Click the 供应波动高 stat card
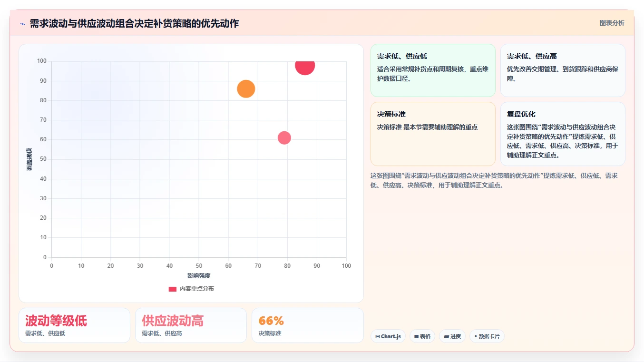The image size is (644, 362). [191, 325]
